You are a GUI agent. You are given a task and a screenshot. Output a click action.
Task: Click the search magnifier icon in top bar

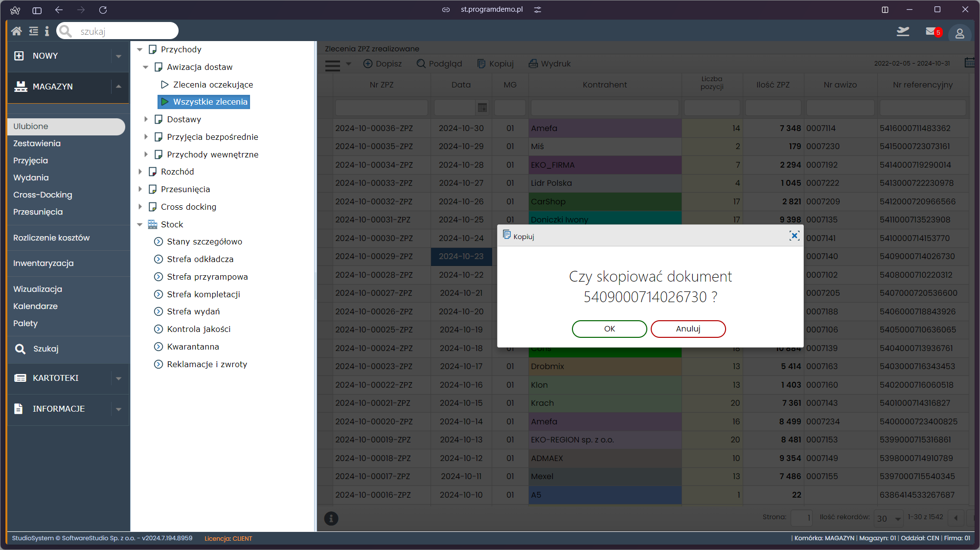[x=66, y=31]
